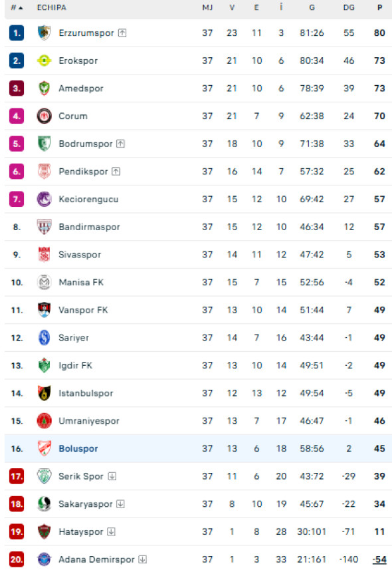Click the Sivasspor club crest
The width and height of the screenshot is (392, 572).
pyautogui.click(x=44, y=254)
